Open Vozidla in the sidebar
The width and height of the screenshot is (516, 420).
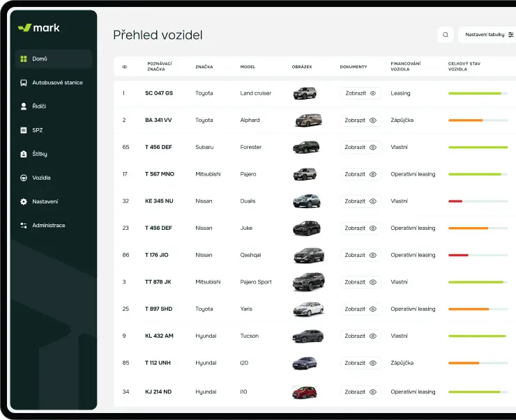53,178
